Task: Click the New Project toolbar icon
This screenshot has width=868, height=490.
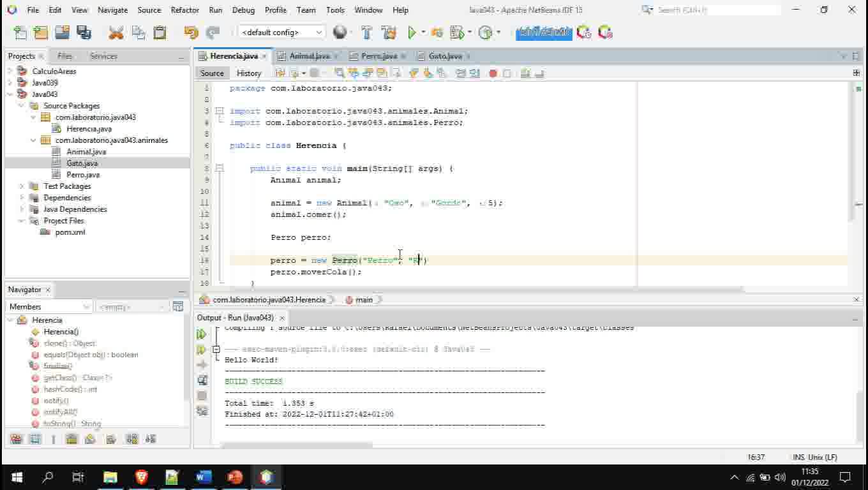Action: point(41,33)
